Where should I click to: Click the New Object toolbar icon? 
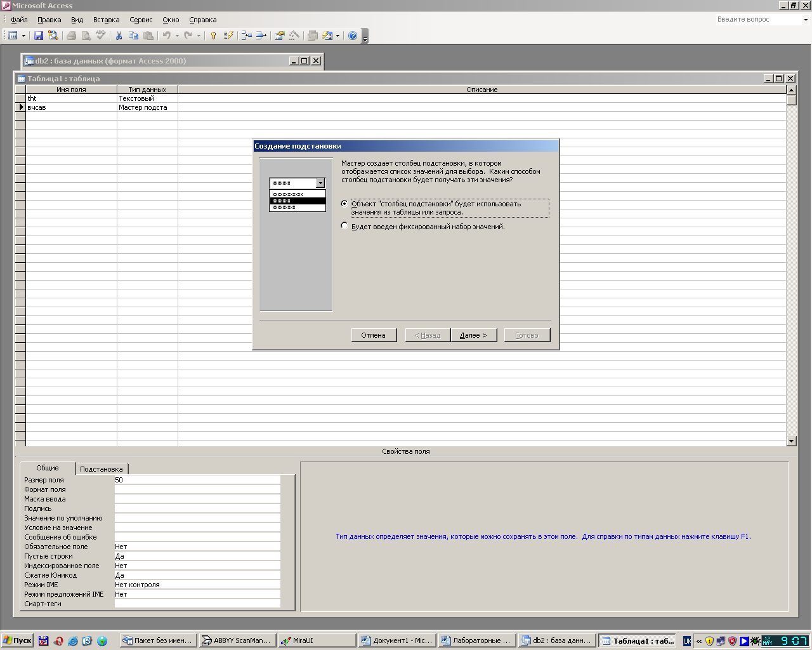tap(327, 36)
